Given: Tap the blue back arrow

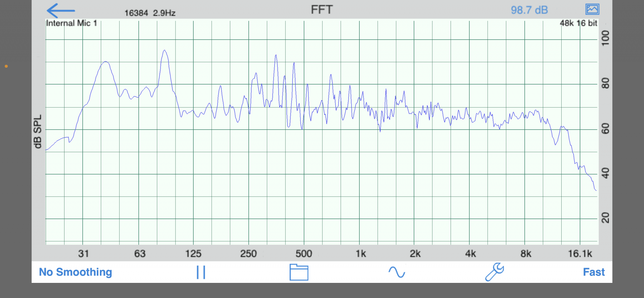Looking at the screenshot, I should click(x=61, y=10).
